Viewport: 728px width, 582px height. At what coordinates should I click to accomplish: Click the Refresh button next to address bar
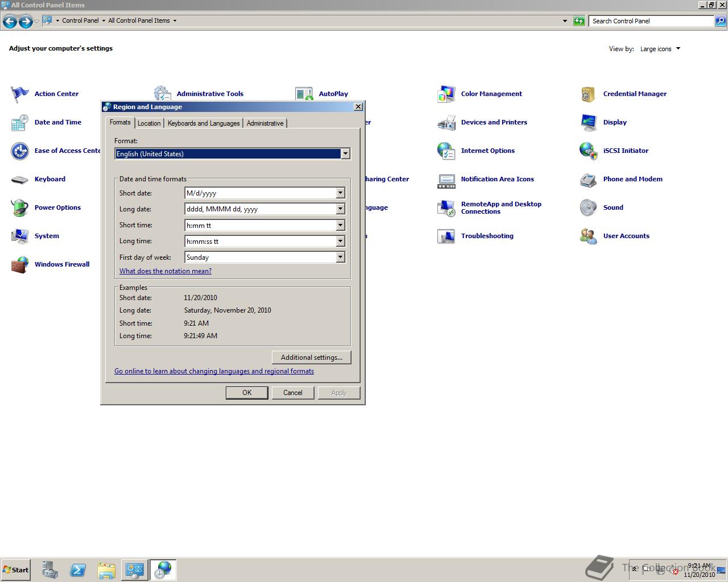[x=579, y=21]
